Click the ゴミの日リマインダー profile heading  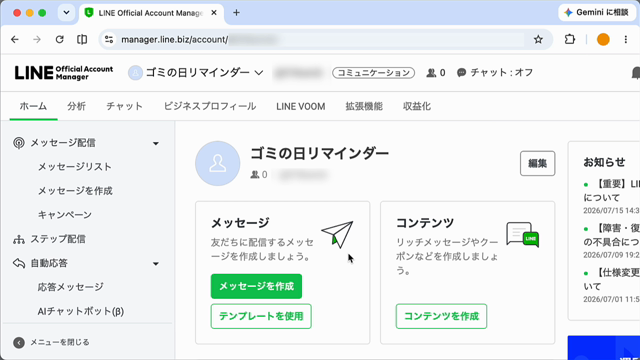point(320,153)
